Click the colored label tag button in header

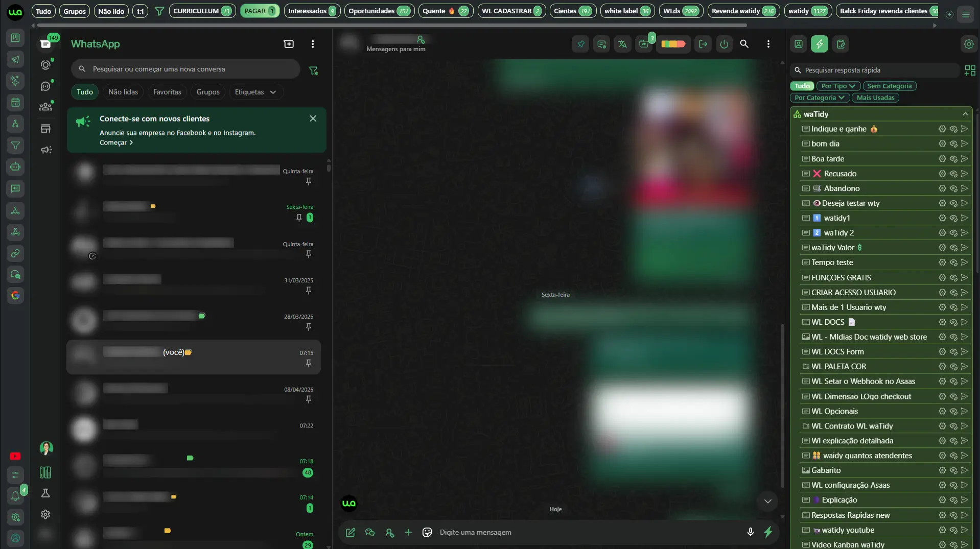pyautogui.click(x=673, y=44)
